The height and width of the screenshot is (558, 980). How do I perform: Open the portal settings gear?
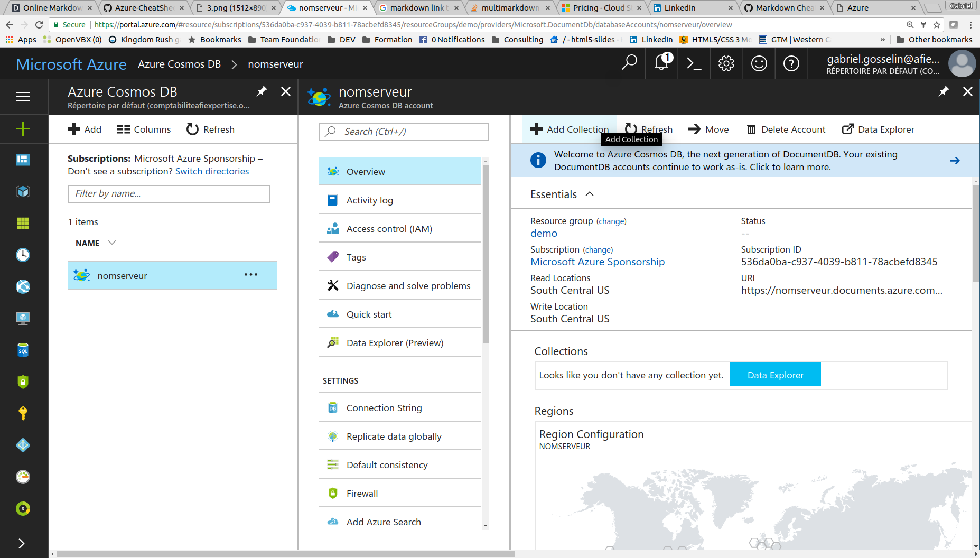coord(726,64)
